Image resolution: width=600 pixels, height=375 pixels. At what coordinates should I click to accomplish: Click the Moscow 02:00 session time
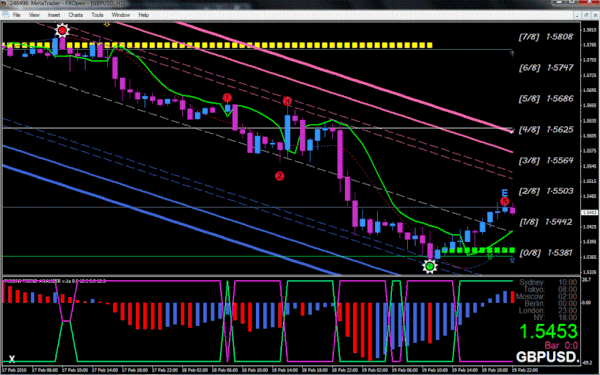(546, 297)
